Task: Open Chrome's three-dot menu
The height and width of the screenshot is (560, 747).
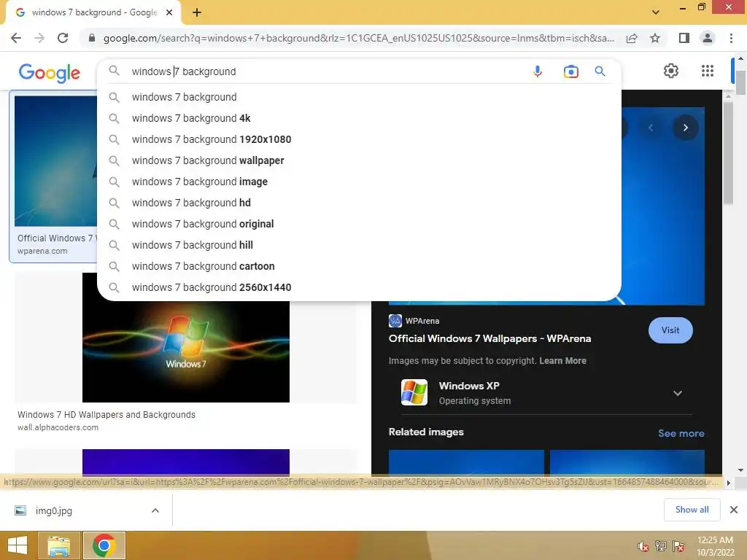Action: [x=731, y=38]
